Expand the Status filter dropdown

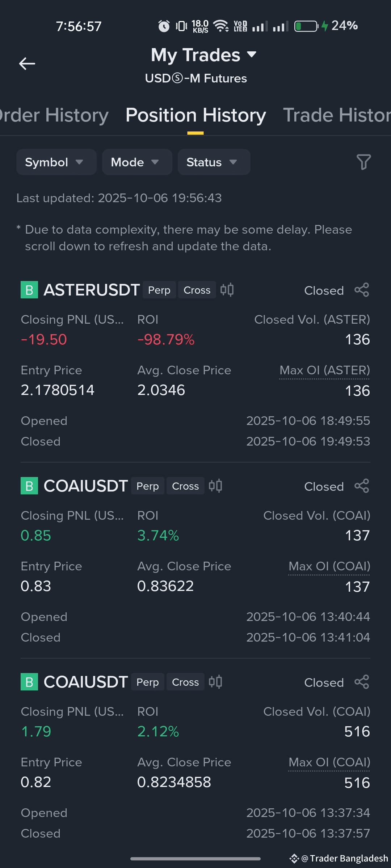(x=214, y=162)
